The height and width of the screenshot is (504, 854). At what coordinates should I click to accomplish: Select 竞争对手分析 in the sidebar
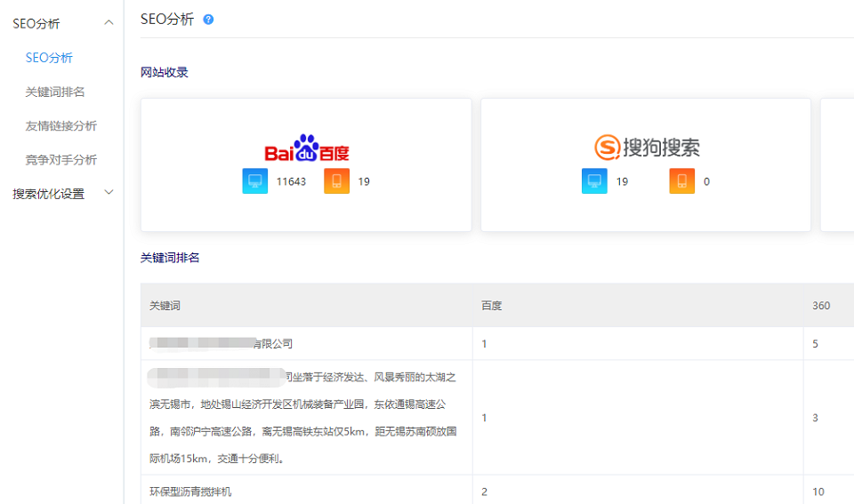coord(60,160)
